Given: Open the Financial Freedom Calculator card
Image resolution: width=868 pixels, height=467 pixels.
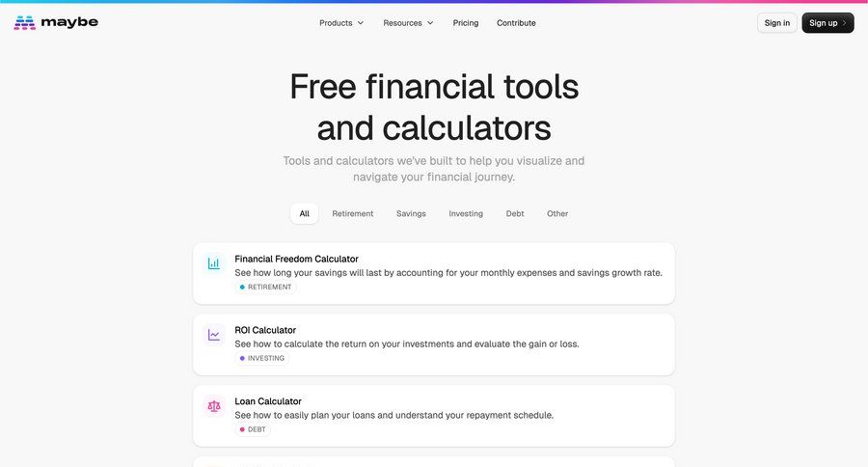Looking at the screenshot, I should pyautogui.click(x=434, y=273).
